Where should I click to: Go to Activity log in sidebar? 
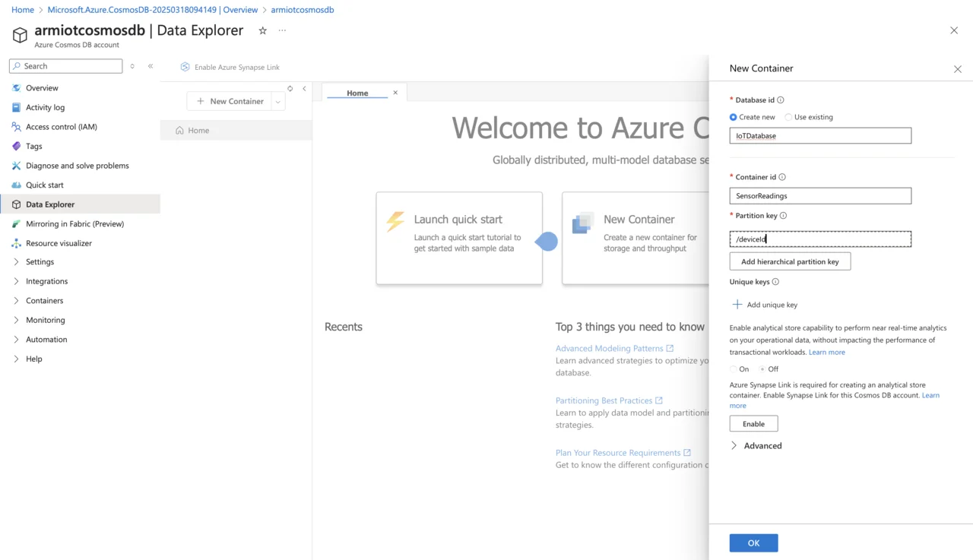coord(45,108)
